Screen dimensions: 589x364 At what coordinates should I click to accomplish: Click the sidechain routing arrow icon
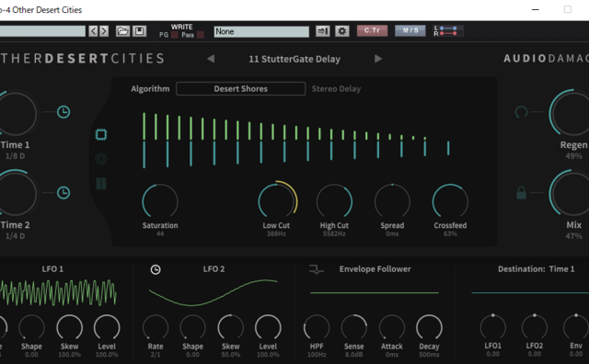(x=323, y=31)
